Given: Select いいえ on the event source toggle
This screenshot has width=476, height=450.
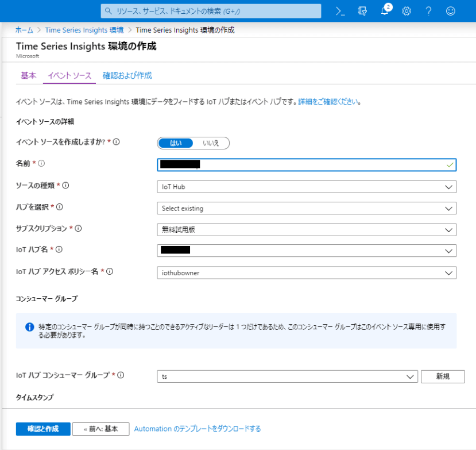Looking at the screenshot, I should tap(211, 143).
